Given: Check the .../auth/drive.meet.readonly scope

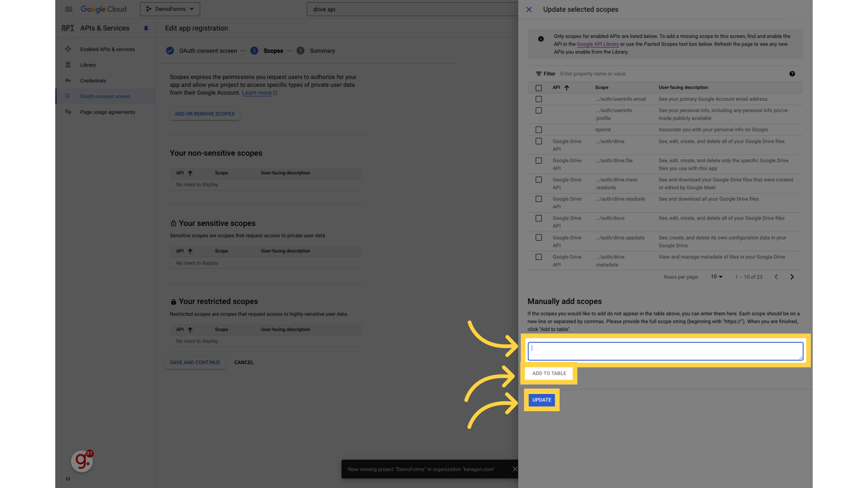Looking at the screenshot, I should point(538,180).
